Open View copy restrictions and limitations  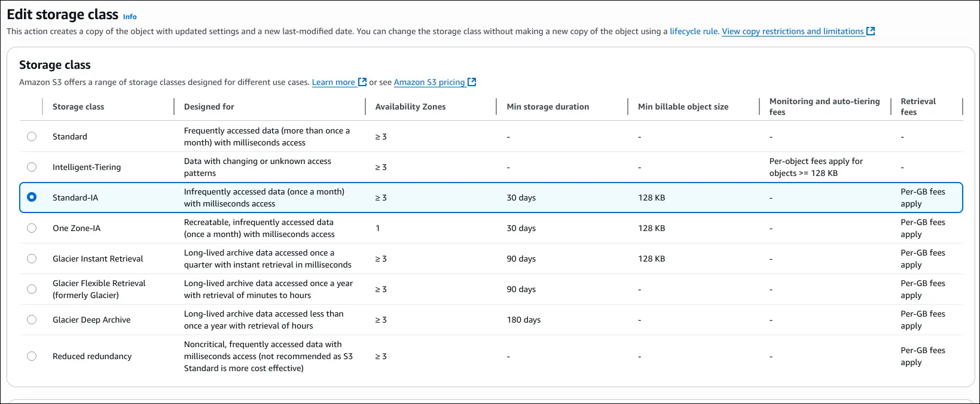pos(792,31)
